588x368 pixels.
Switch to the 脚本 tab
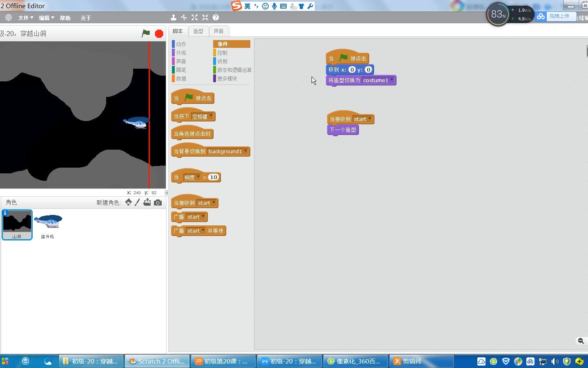(x=178, y=31)
